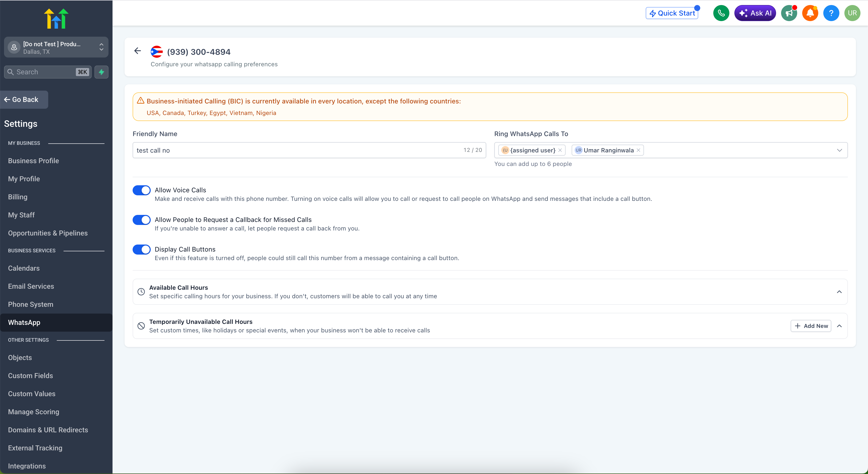Remove Umar Ranginwala from ring list
868x474 pixels.
point(638,150)
